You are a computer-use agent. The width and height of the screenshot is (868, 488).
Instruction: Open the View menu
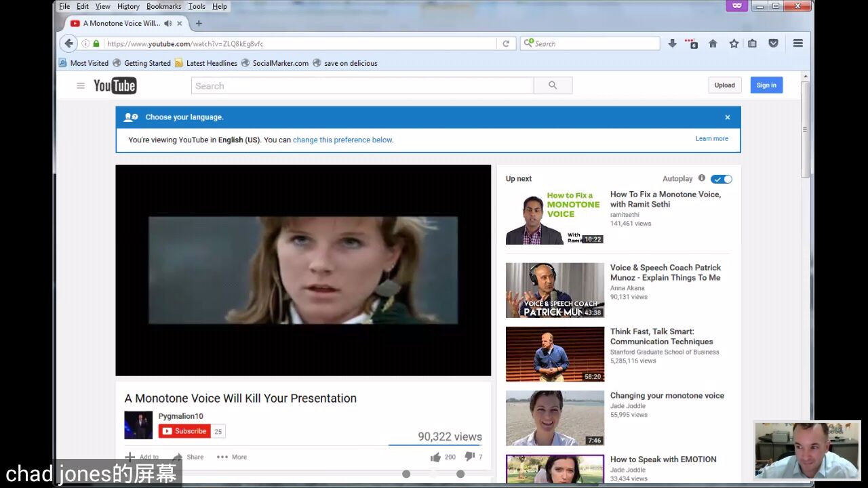tap(103, 6)
